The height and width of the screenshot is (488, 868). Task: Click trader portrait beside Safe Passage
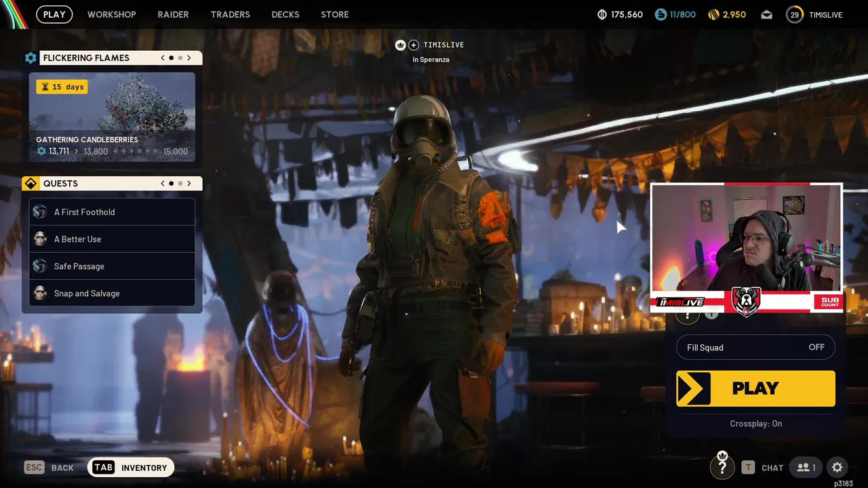coord(40,266)
